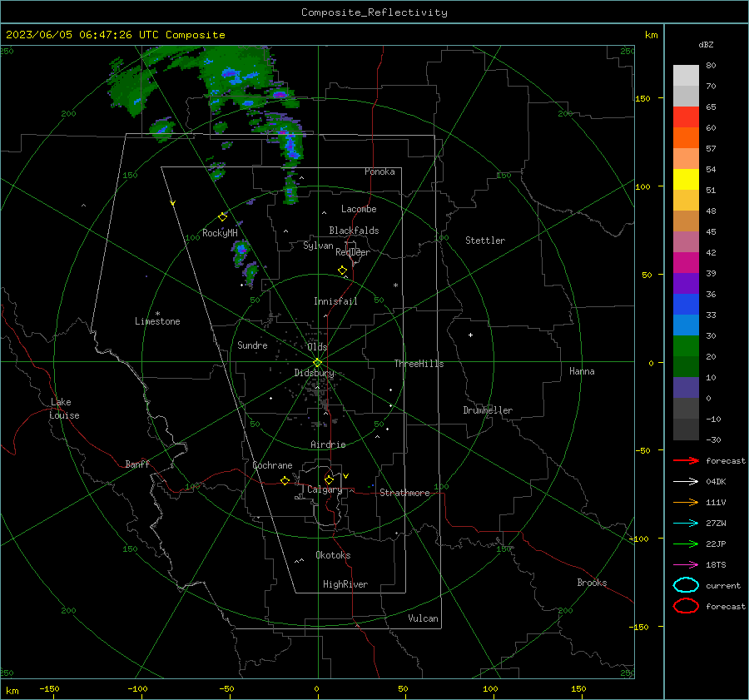Select the green 22JP arrow legend icon
The height and width of the screenshot is (700, 749).
pyautogui.click(x=686, y=544)
